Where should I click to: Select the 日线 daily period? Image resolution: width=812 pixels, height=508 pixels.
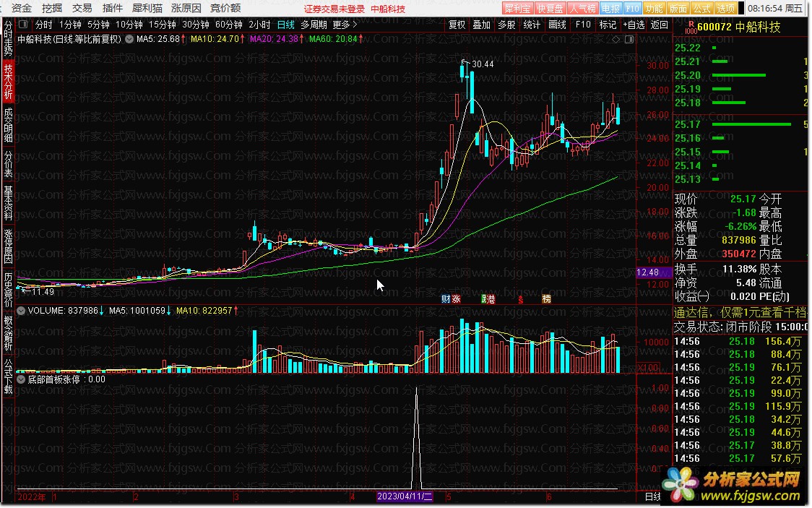285,25
